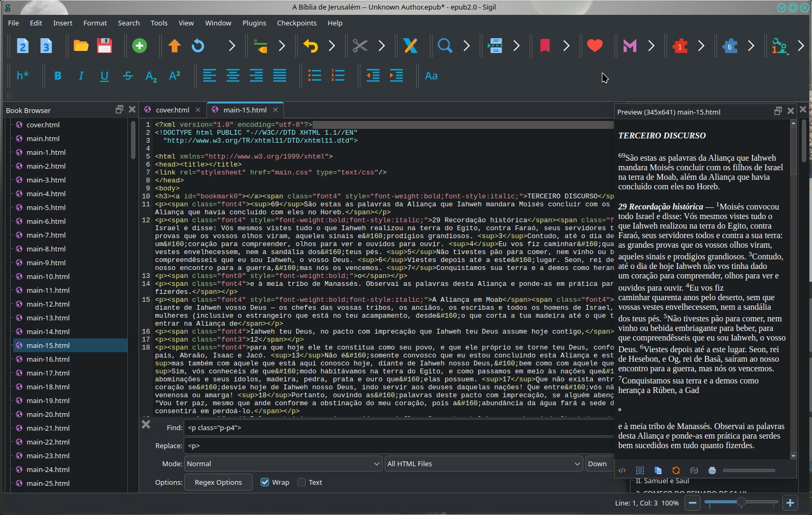Apply Bold formatting
The height and width of the screenshot is (515, 812).
[58, 76]
